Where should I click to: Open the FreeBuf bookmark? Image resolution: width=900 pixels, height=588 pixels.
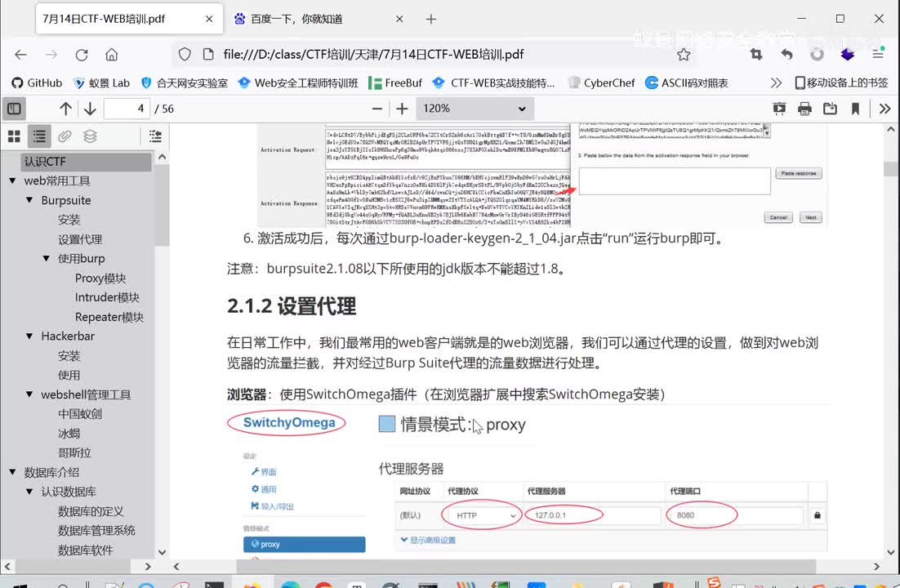tap(395, 82)
